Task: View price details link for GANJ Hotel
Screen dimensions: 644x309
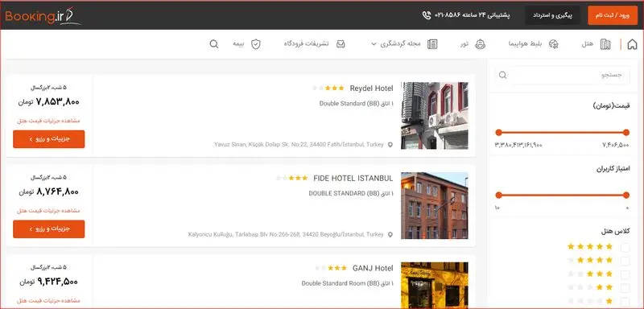Action: pos(48,300)
